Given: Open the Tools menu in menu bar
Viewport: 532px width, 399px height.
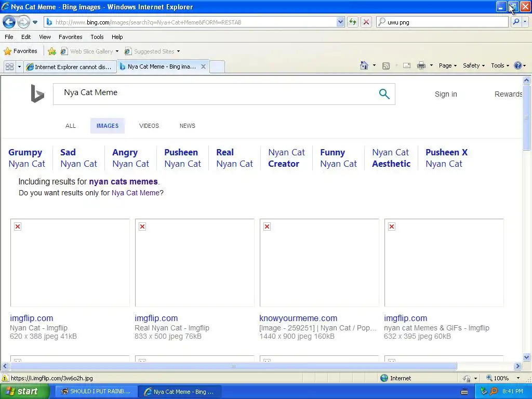Looking at the screenshot, I should click(97, 37).
